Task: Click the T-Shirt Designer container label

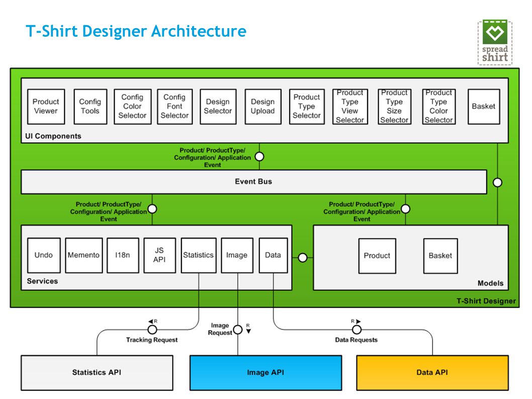Action: [x=486, y=301]
